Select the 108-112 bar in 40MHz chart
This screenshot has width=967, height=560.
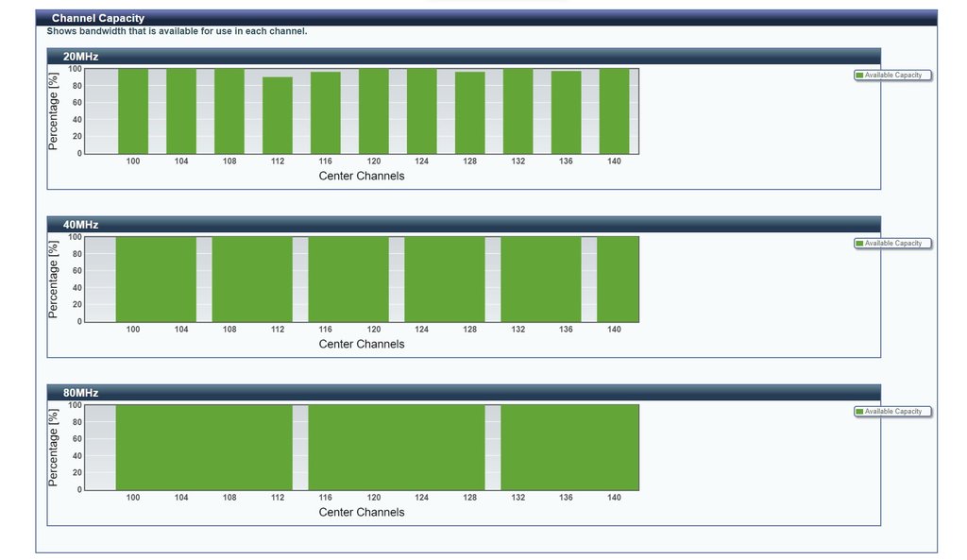[252, 280]
